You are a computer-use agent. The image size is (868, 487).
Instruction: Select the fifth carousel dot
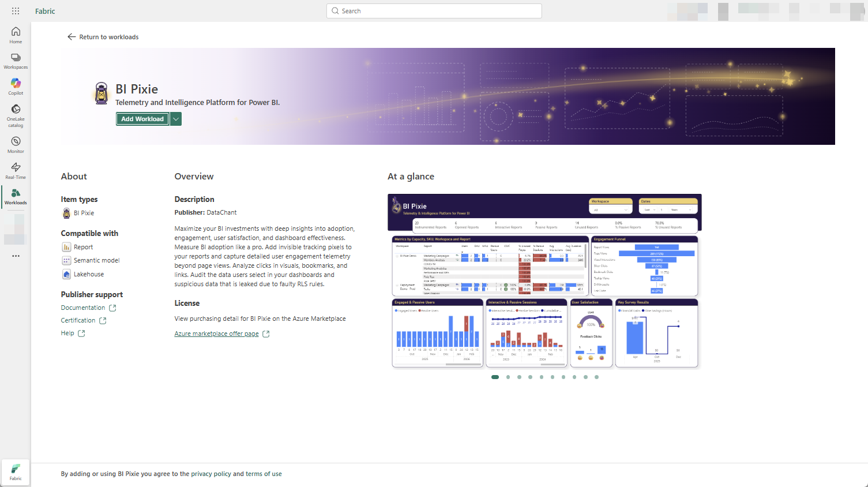pos(541,377)
